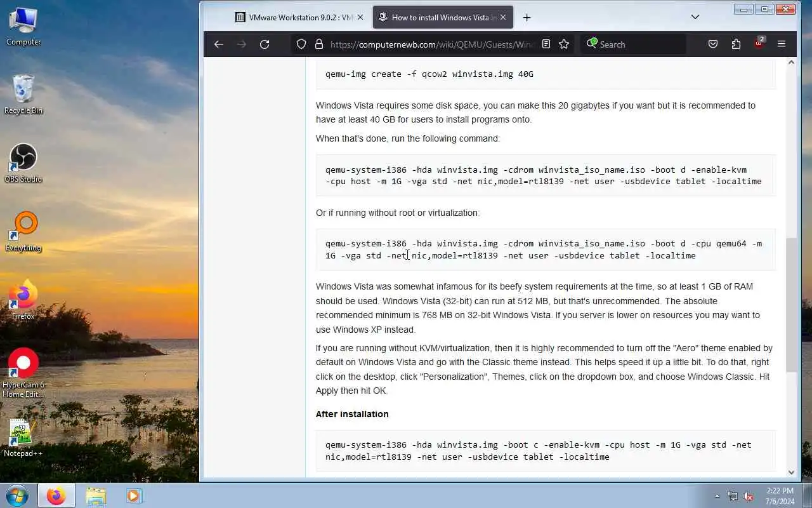Open the Firefox hamburger menu
The height and width of the screenshot is (508, 812).
[782, 44]
